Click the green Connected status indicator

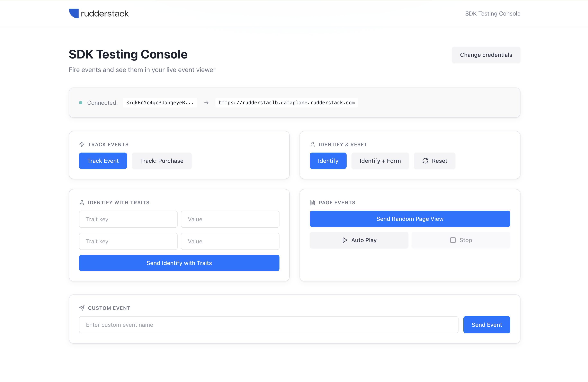(x=81, y=102)
